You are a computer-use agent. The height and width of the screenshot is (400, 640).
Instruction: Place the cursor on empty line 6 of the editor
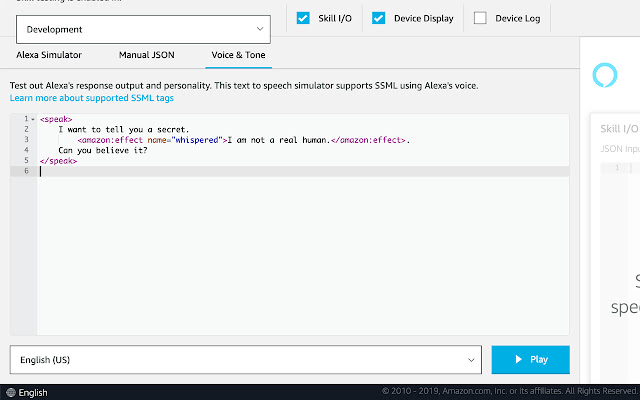pos(303,171)
